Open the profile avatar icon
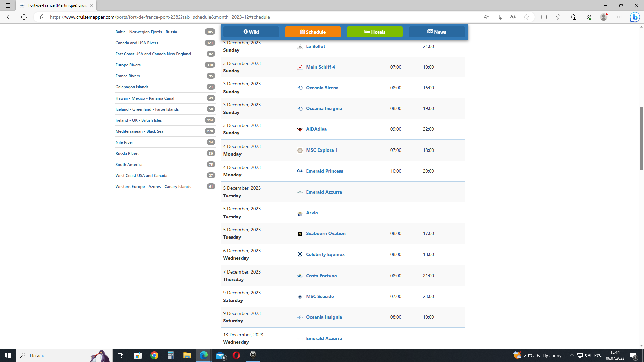 point(604,17)
